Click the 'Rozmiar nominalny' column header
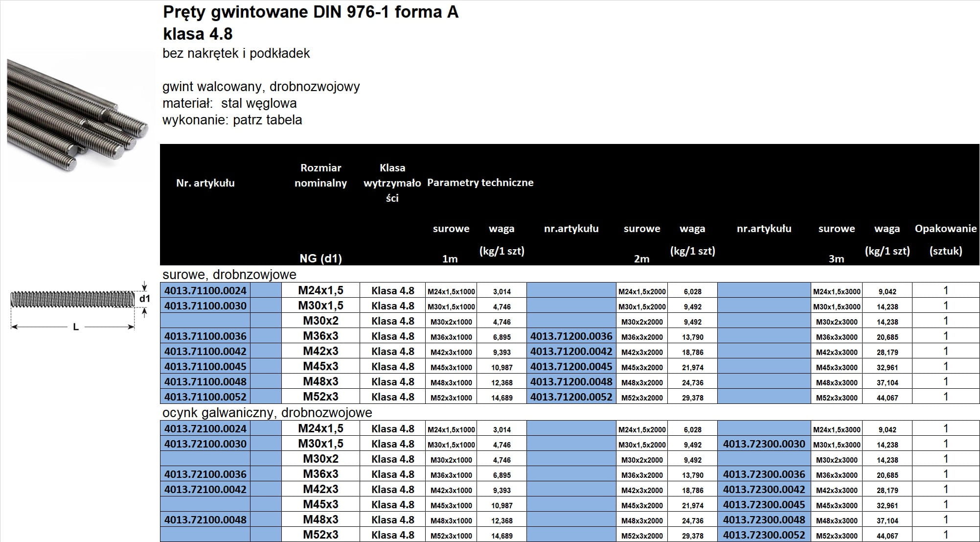 point(320,175)
